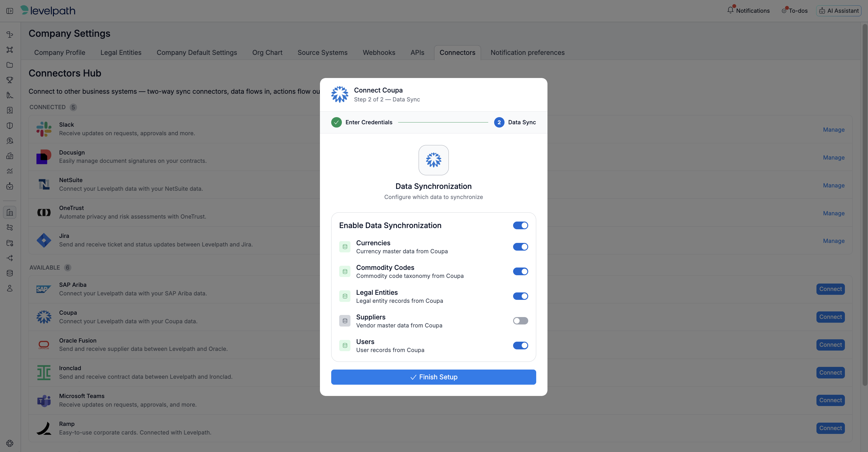
Task: Click Manage link for Slack connector
Action: 834,130
